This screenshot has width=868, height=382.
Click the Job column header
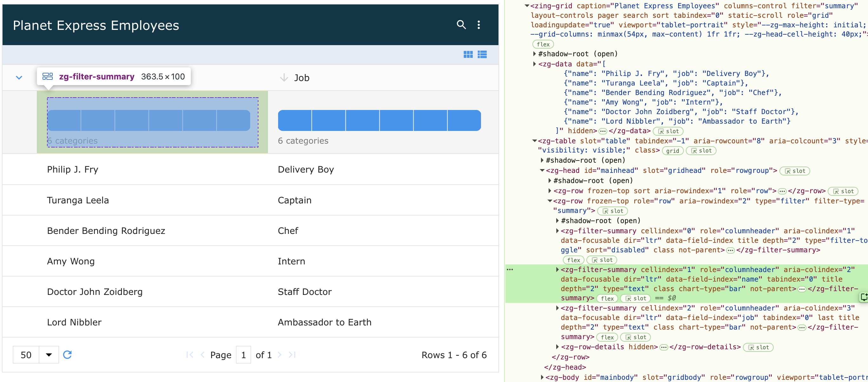(302, 78)
